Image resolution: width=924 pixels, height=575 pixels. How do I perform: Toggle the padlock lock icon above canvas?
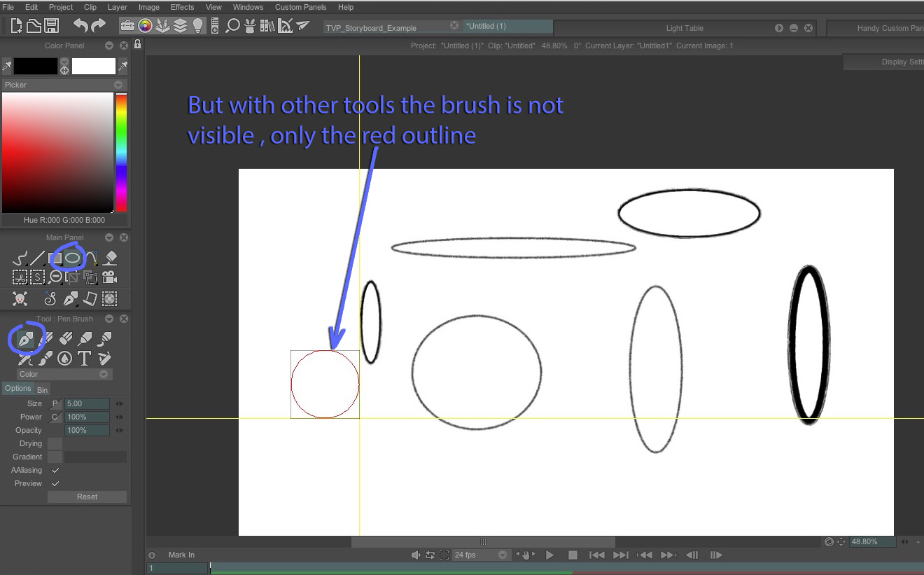pos(138,45)
